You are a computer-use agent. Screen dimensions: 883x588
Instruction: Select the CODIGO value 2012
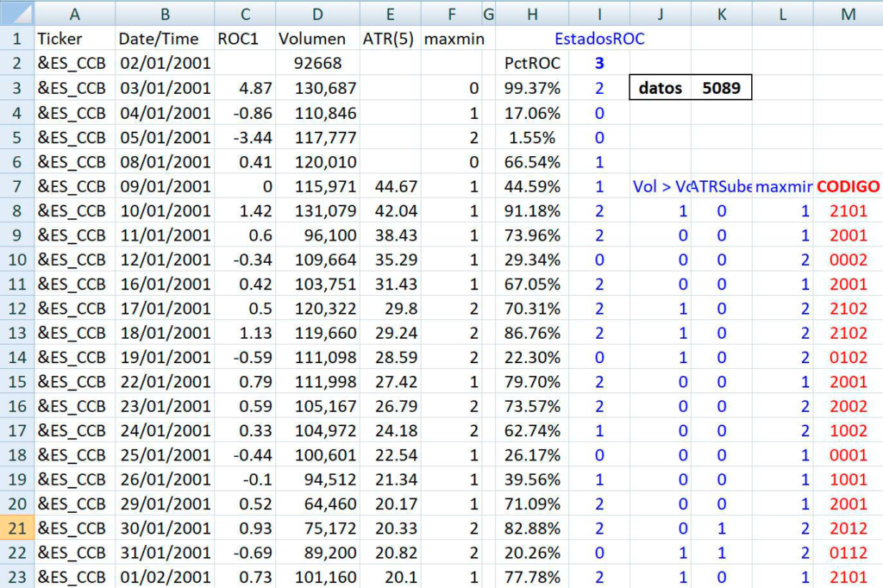[849, 529]
